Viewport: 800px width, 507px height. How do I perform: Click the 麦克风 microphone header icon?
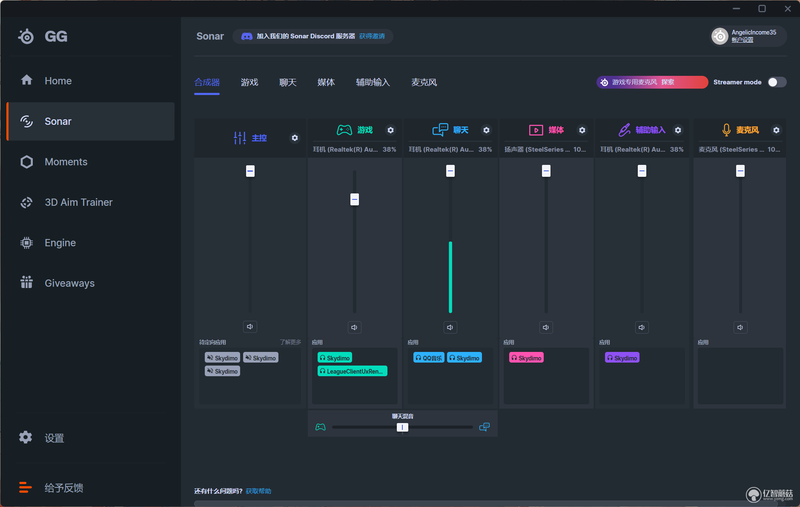(x=727, y=130)
